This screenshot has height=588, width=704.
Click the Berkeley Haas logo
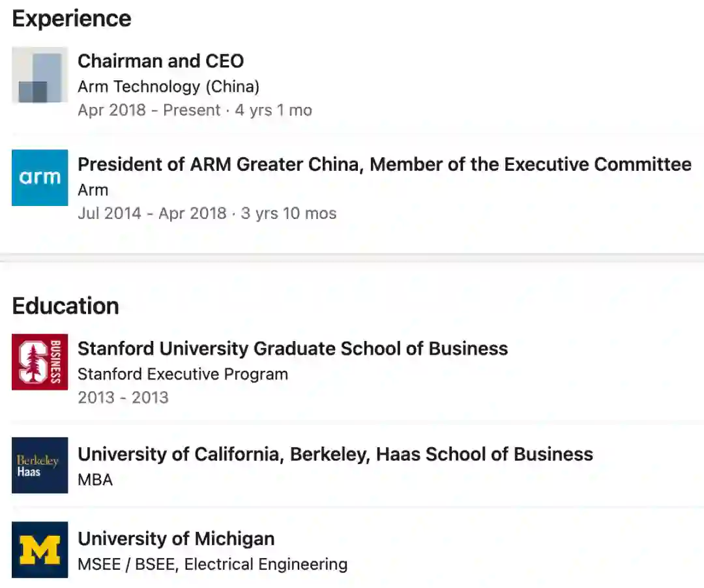tap(40, 465)
